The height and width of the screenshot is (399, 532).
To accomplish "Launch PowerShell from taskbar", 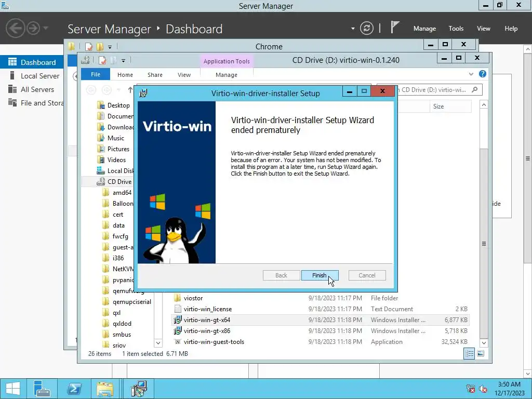I will tap(74, 389).
